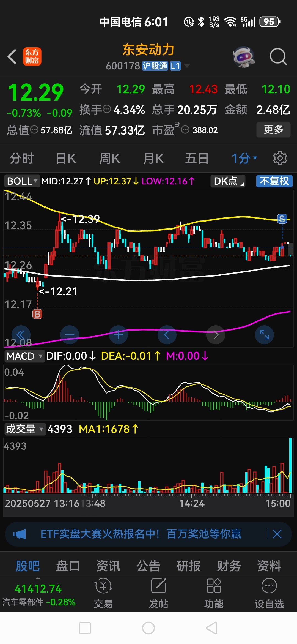Expand chart to fullscreen icon
Viewport: 297px width, 644px height.
pos(264,335)
